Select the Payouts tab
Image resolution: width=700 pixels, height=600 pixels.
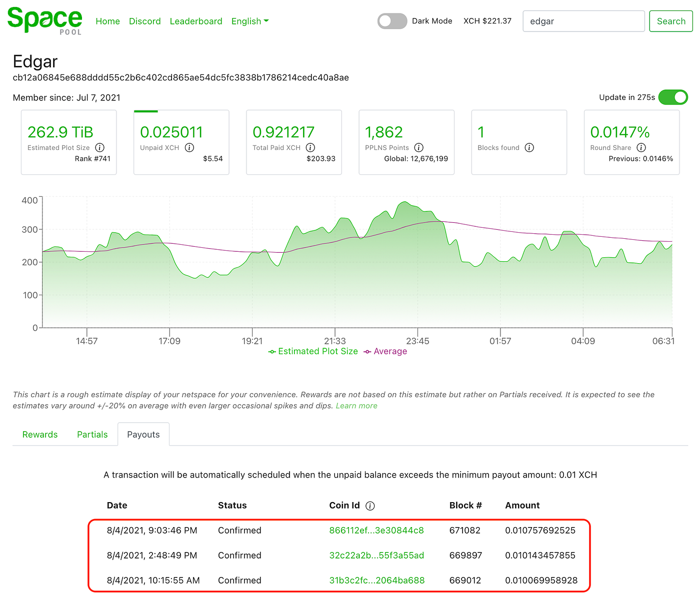coord(143,435)
